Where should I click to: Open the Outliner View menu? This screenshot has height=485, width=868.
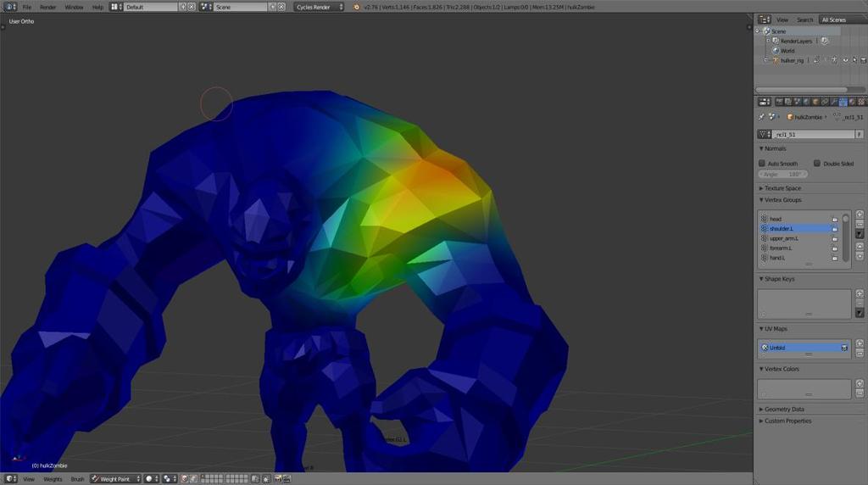pyautogui.click(x=782, y=20)
